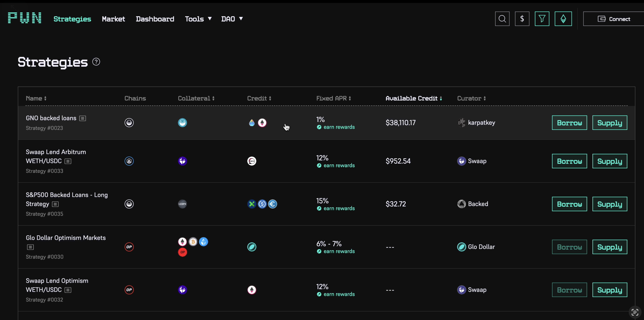Open the filter funnel icon
644x320 pixels.
[x=542, y=19]
